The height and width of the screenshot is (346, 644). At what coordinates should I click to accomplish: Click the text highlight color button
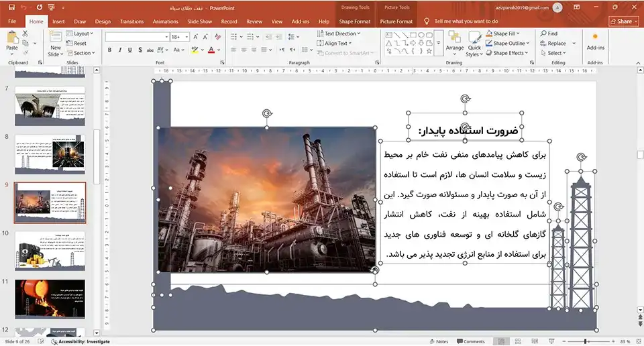195,50
